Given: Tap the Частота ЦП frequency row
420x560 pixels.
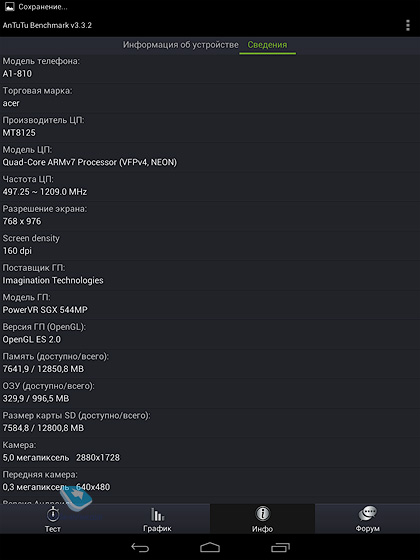Looking at the screenshot, I should pyautogui.click(x=210, y=186).
